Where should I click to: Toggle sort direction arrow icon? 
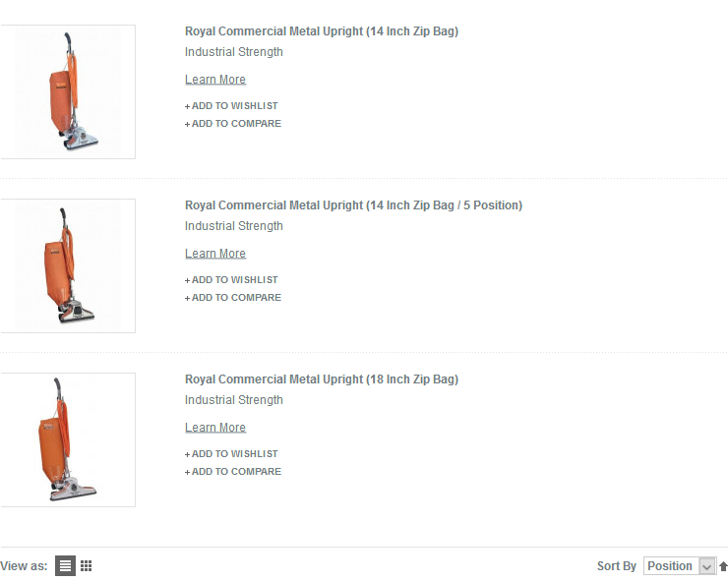(723, 566)
